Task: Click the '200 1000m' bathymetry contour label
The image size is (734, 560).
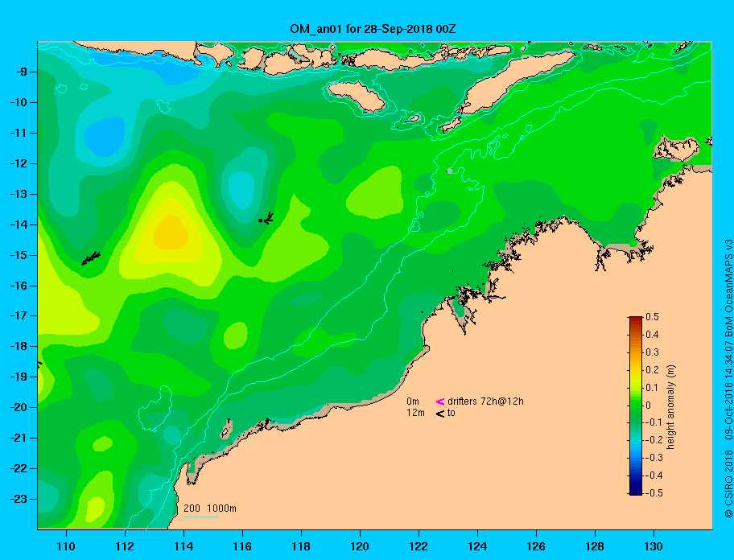Action: pos(210,509)
